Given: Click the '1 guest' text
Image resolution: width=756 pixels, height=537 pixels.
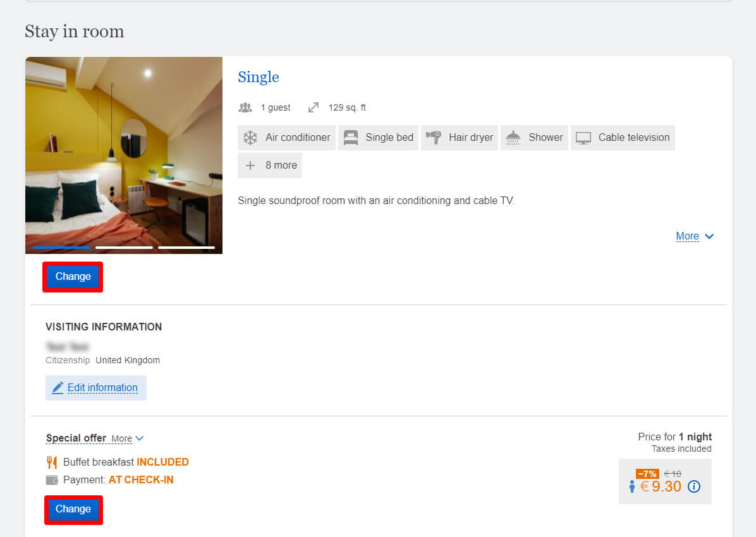Looking at the screenshot, I should click(x=276, y=107).
